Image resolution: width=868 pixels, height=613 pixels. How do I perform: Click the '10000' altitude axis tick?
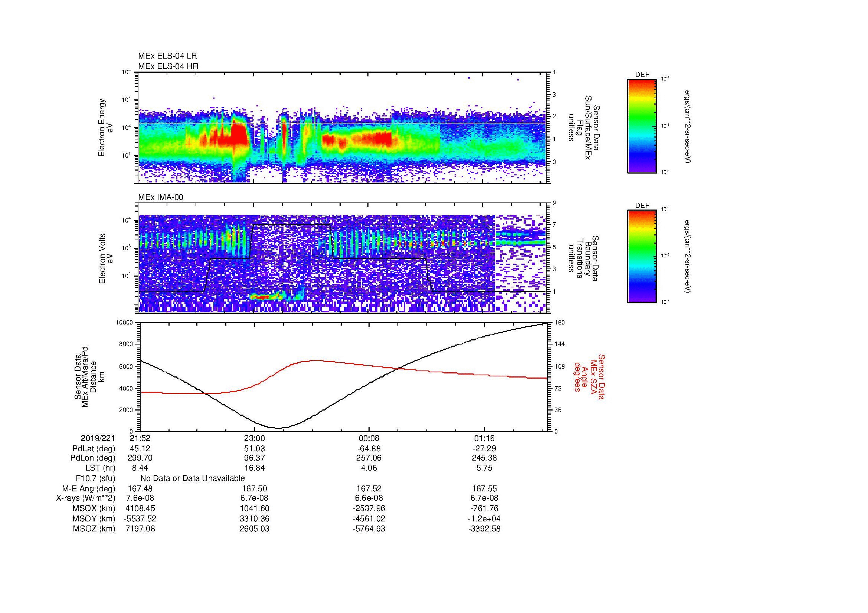click(x=124, y=323)
